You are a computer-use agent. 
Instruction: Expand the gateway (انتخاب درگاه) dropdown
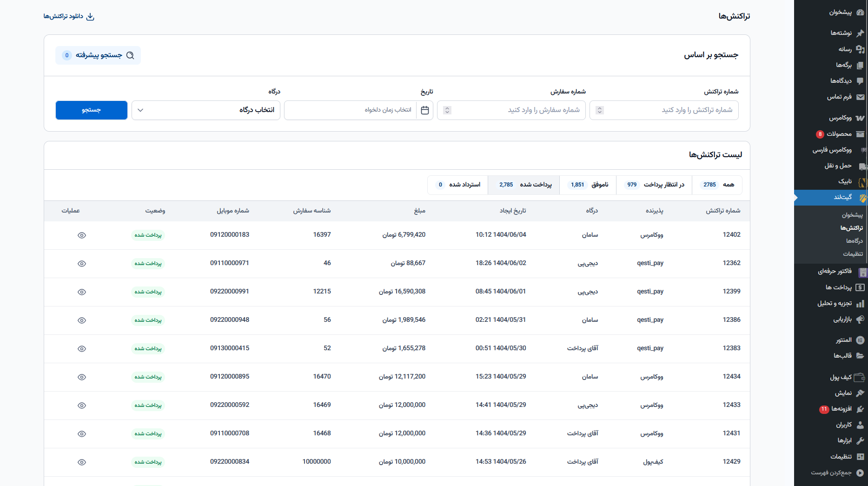pos(206,110)
